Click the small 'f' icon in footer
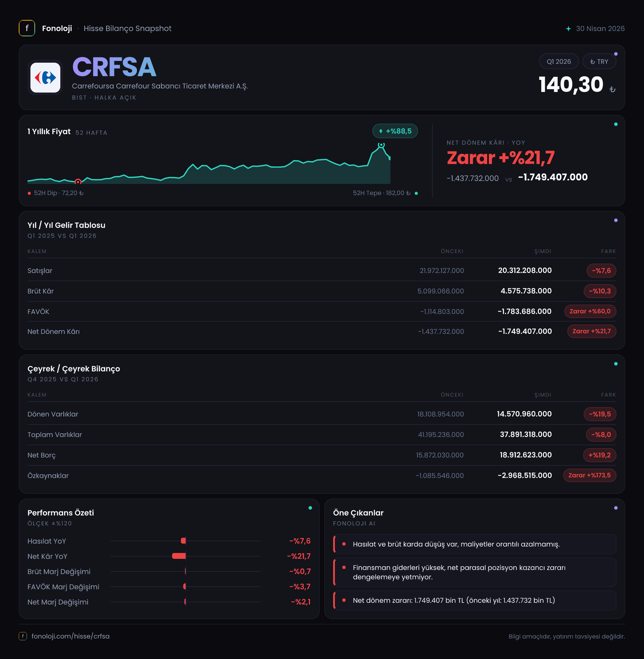Screen dimensions: 644x659 [23, 636]
